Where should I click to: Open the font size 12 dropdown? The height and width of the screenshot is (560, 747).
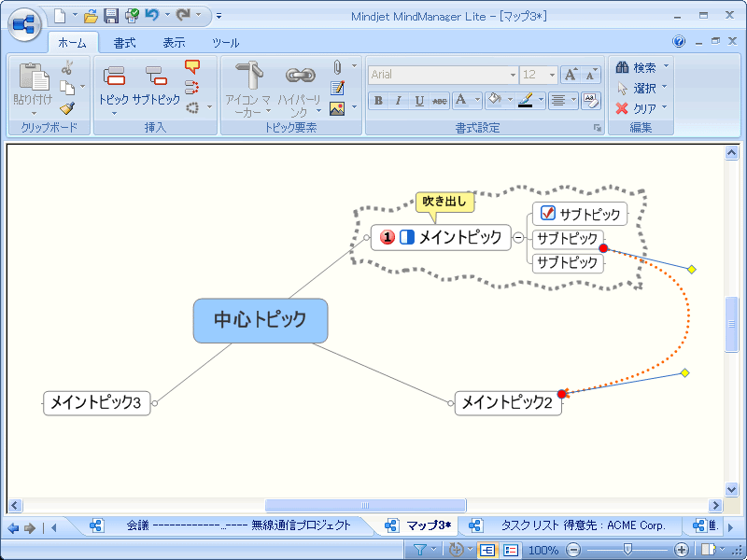(x=552, y=75)
